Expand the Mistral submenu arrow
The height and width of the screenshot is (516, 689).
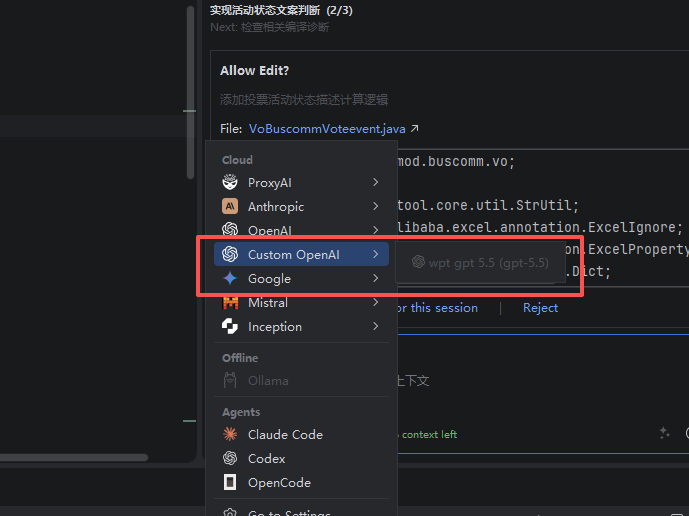coord(375,302)
